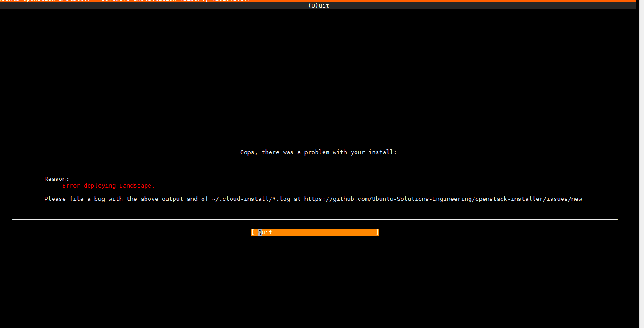The image size is (644, 328).
Task: Select the installer title in the orange bar
Action: click(x=126, y=1)
